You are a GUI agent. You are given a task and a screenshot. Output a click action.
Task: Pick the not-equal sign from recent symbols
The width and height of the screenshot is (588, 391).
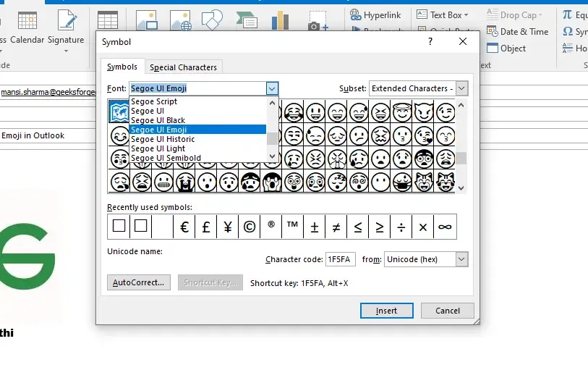(x=336, y=227)
